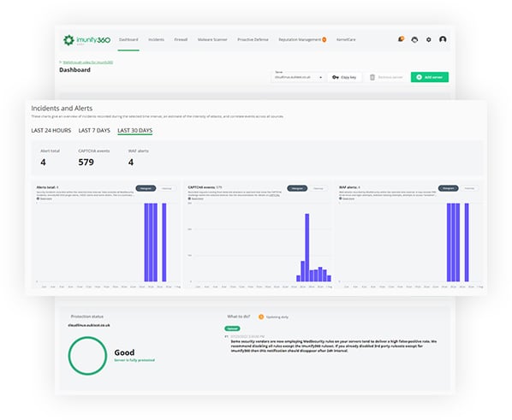Click the green protection status circle
Screen dimensions: 512x420
coord(87,356)
